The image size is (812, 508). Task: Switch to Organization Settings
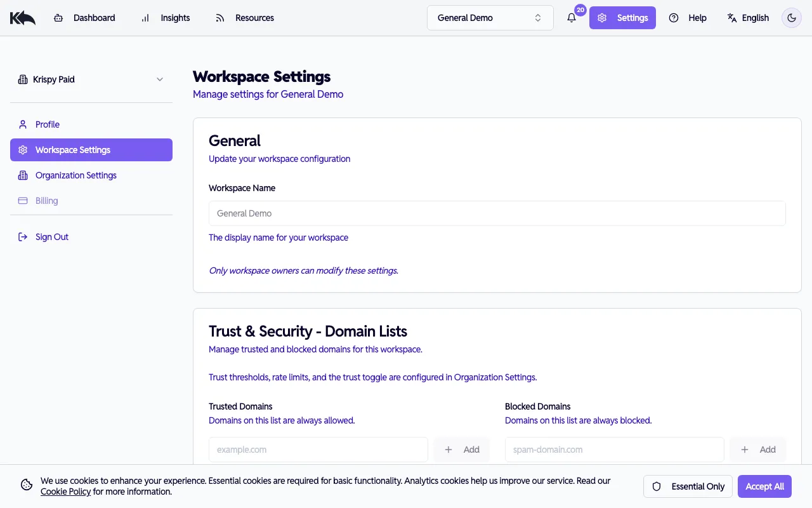coord(76,175)
